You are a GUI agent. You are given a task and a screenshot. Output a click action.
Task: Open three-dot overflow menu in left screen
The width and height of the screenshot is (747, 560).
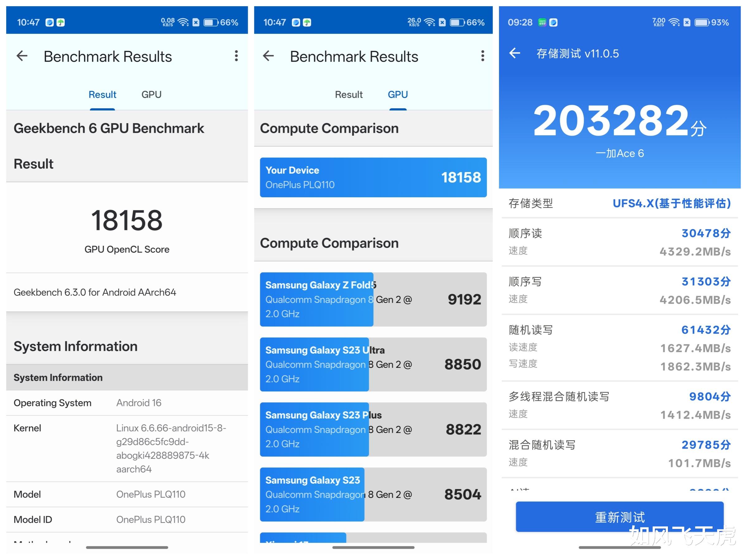pyautogui.click(x=236, y=56)
